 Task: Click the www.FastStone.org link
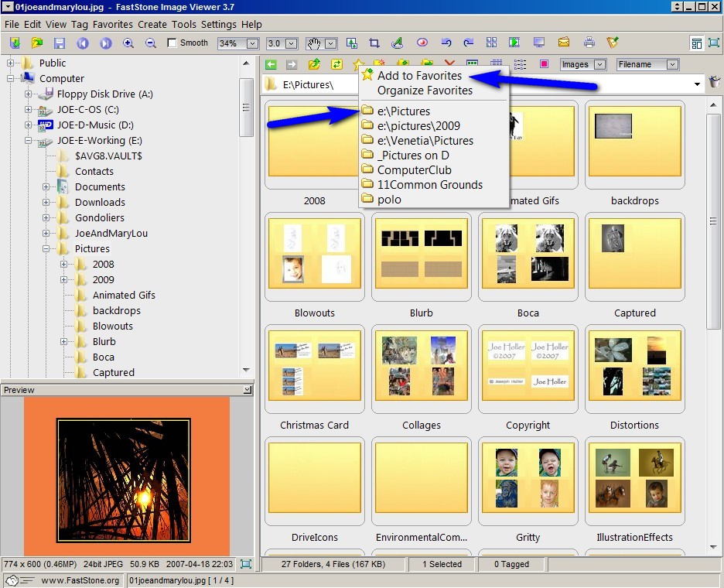(80, 580)
